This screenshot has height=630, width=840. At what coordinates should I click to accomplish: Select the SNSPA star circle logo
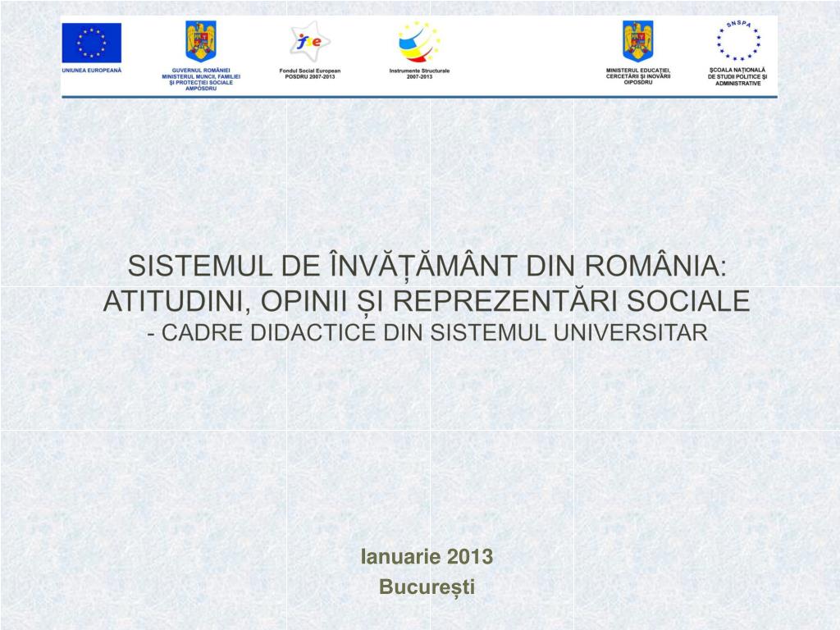click(x=738, y=41)
